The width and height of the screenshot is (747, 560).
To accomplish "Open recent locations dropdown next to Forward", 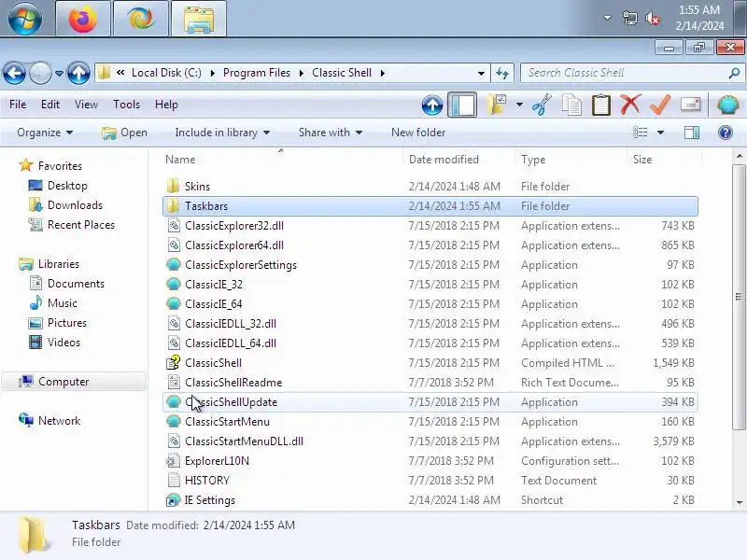I will click(59, 74).
